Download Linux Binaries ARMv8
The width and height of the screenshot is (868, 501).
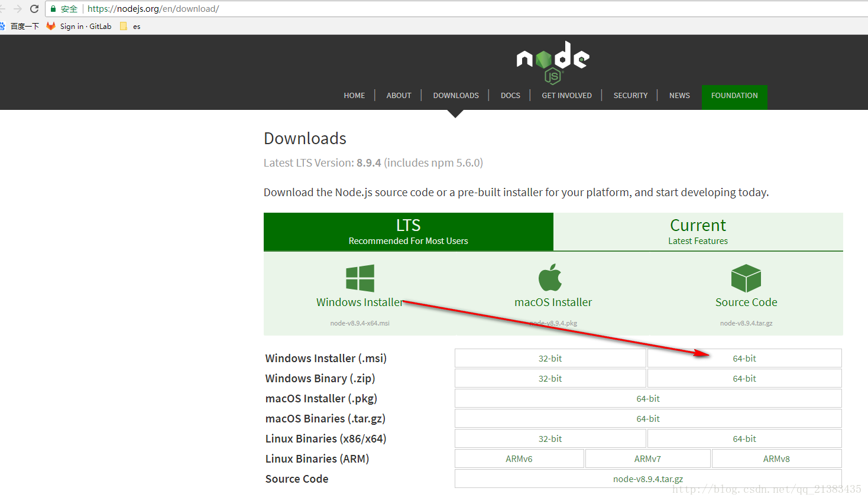tap(776, 459)
